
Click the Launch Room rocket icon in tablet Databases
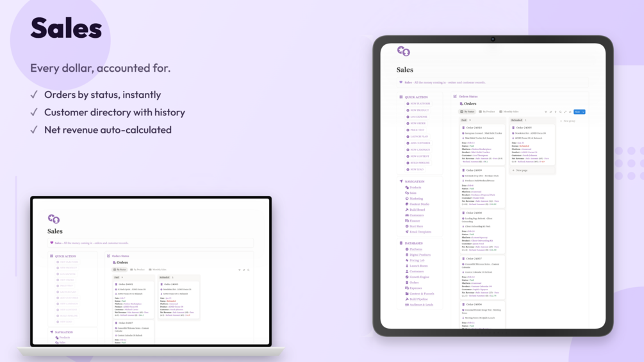407,265
